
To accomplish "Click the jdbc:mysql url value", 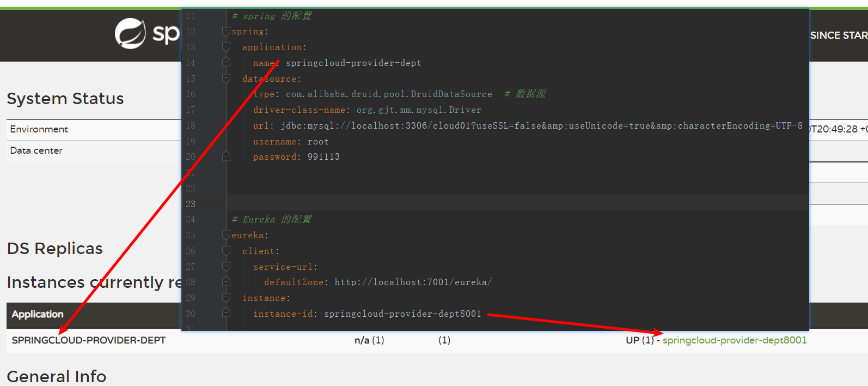I will [x=542, y=126].
